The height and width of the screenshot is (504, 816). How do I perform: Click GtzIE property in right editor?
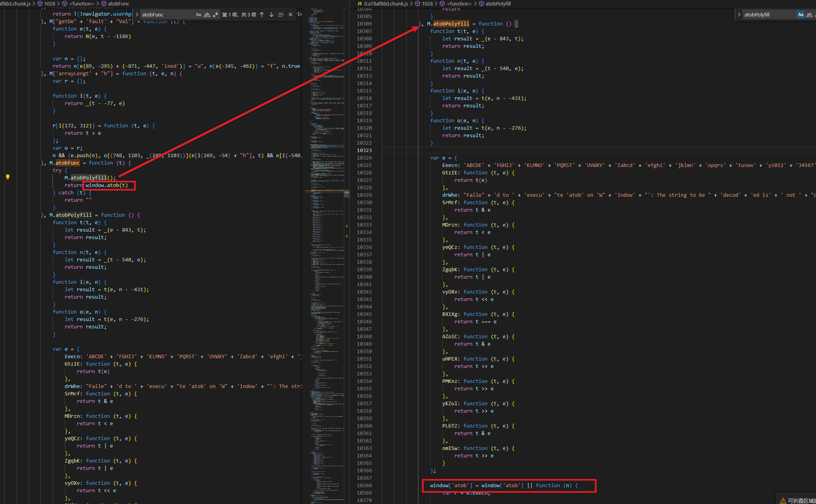[450, 172]
